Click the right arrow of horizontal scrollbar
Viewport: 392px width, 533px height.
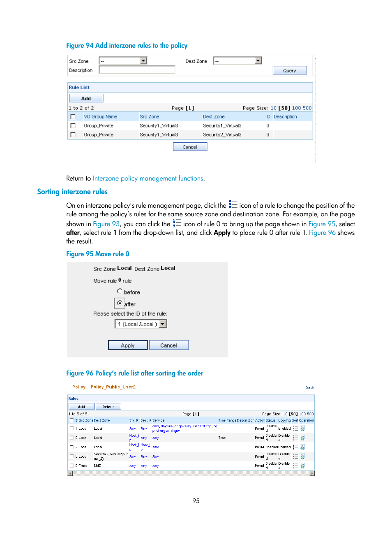pyautogui.click(x=312, y=473)
